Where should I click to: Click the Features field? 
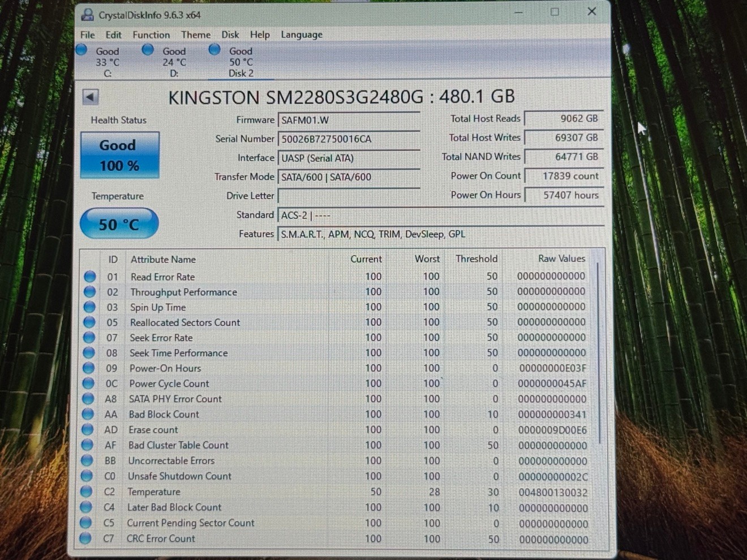440,234
